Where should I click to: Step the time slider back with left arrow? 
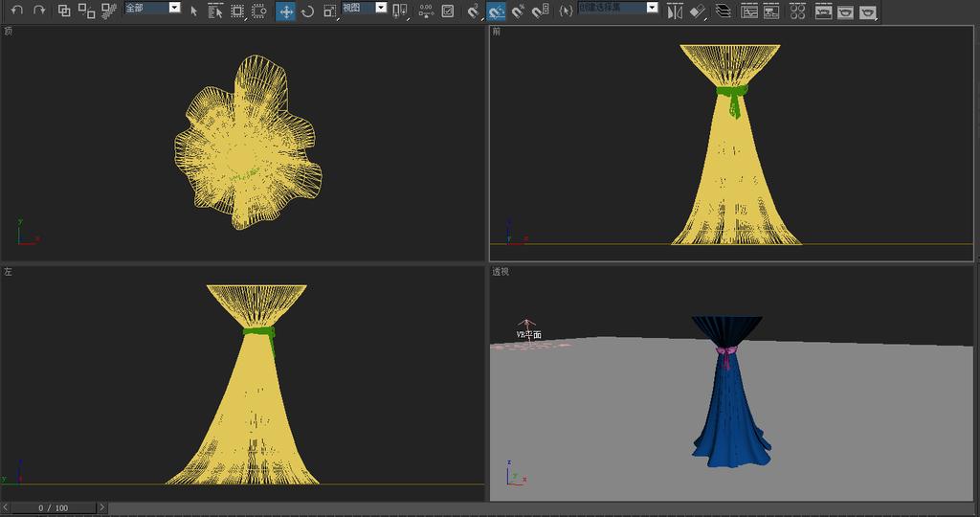(x=6, y=507)
